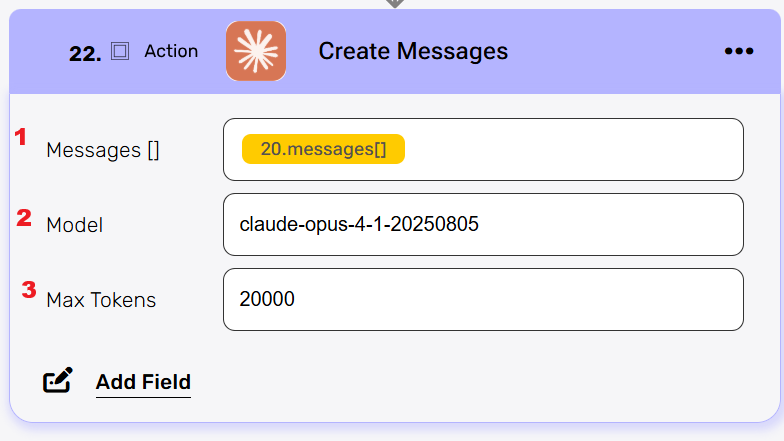Click the connector arrow above the step
Screen dimensions: 784x441
tap(395, 4)
